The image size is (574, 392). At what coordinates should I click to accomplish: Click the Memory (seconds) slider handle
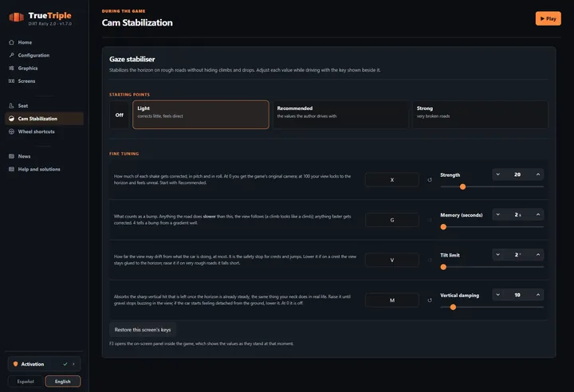click(x=443, y=227)
